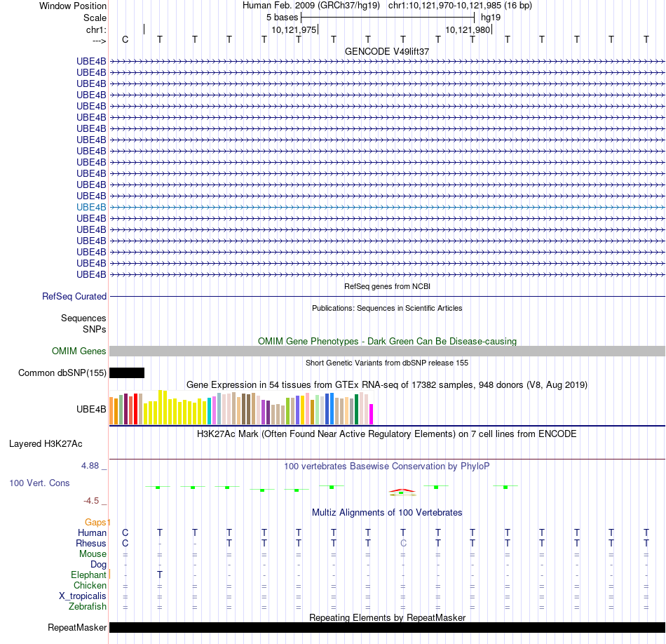Select the X_tropicalis alignment row label

tap(83, 596)
